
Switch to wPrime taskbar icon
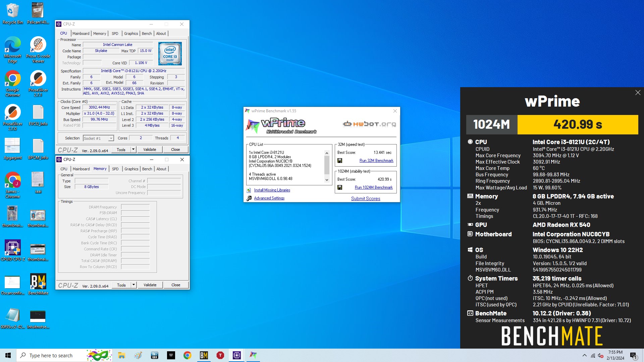tap(253, 355)
